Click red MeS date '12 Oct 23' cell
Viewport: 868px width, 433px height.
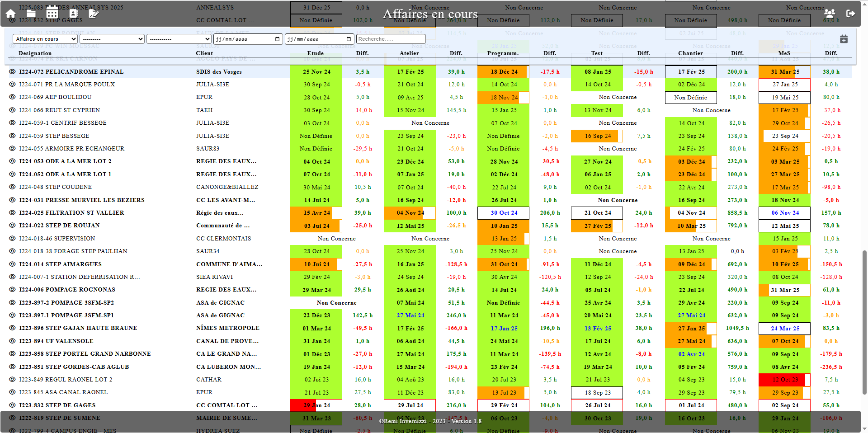click(784, 380)
